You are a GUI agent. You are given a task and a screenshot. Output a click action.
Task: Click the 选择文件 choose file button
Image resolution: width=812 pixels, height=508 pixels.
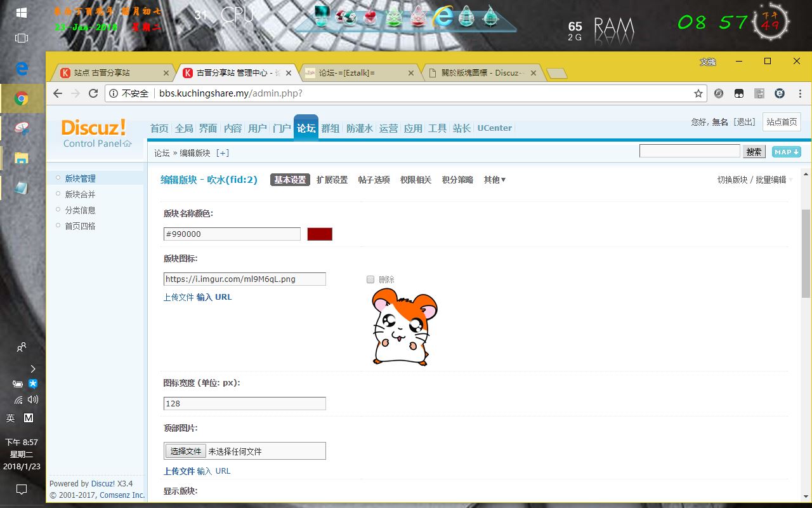[186, 451]
